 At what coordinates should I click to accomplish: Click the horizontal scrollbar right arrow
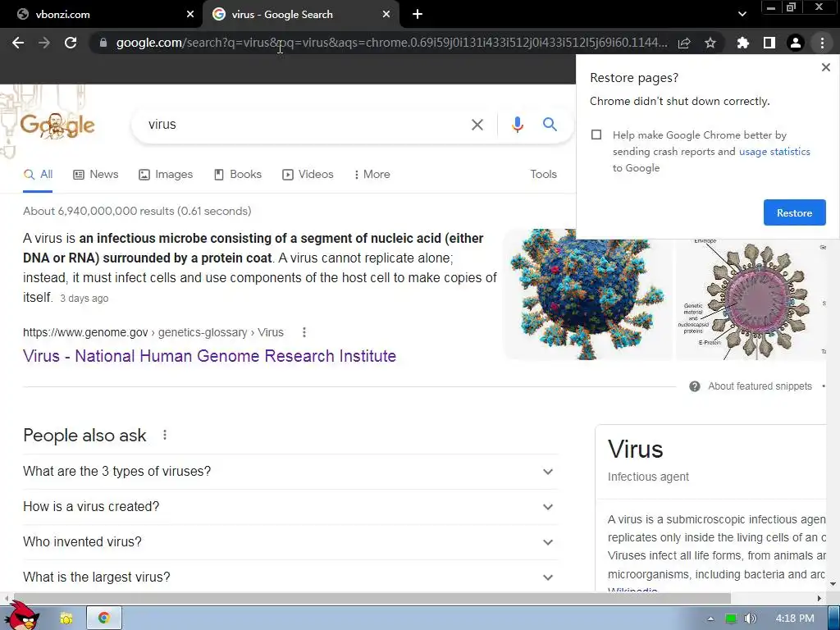click(x=819, y=598)
